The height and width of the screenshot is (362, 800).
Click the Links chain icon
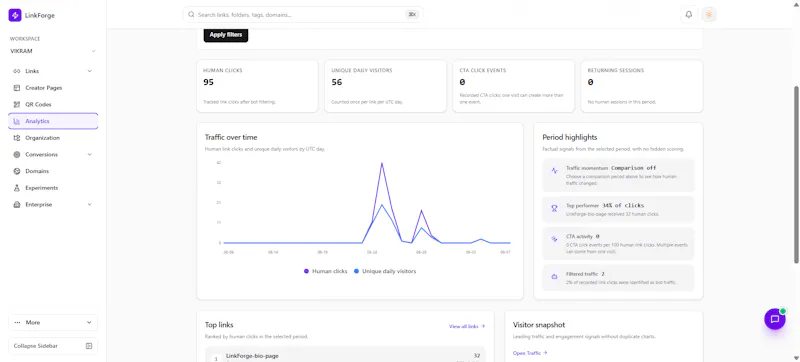click(16, 71)
